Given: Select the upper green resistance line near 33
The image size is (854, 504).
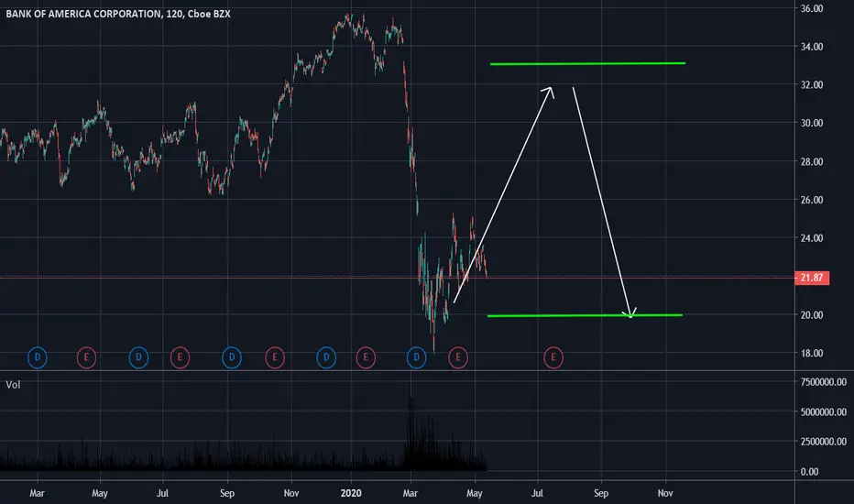Looking at the screenshot, I should tap(587, 64).
